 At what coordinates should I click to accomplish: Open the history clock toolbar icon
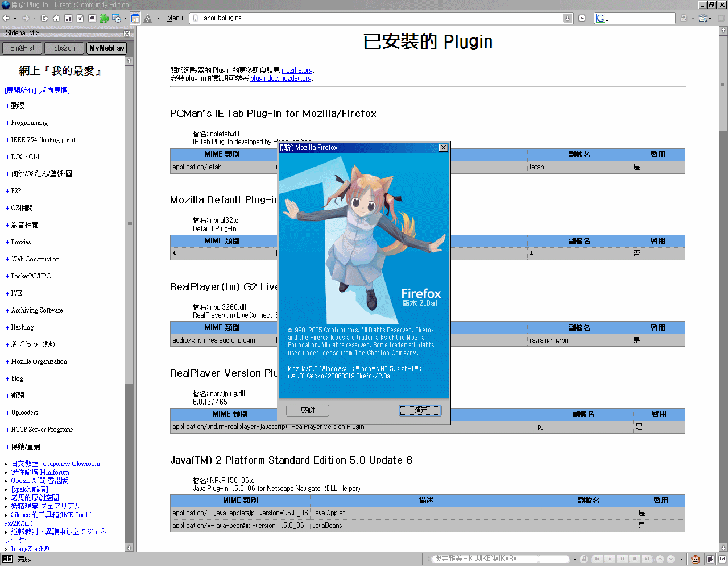click(116, 18)
